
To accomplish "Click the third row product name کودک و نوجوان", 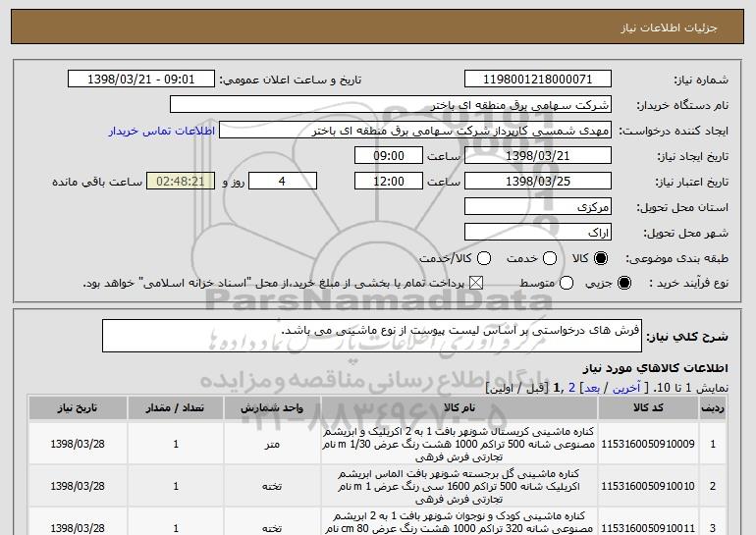I will click(459, 522).
